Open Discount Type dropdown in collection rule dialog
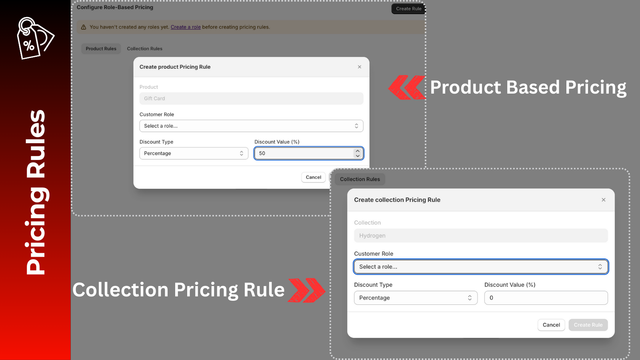Screen dimensions: 640x360 (x=416, y=298)
